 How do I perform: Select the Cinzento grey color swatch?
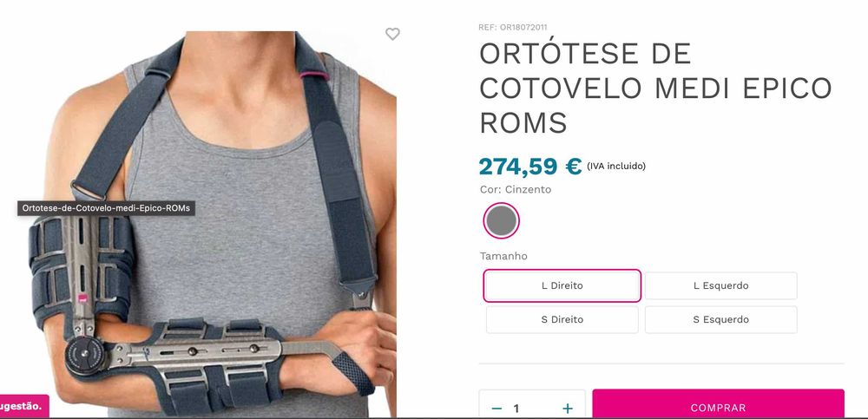(x=501, y=220)
